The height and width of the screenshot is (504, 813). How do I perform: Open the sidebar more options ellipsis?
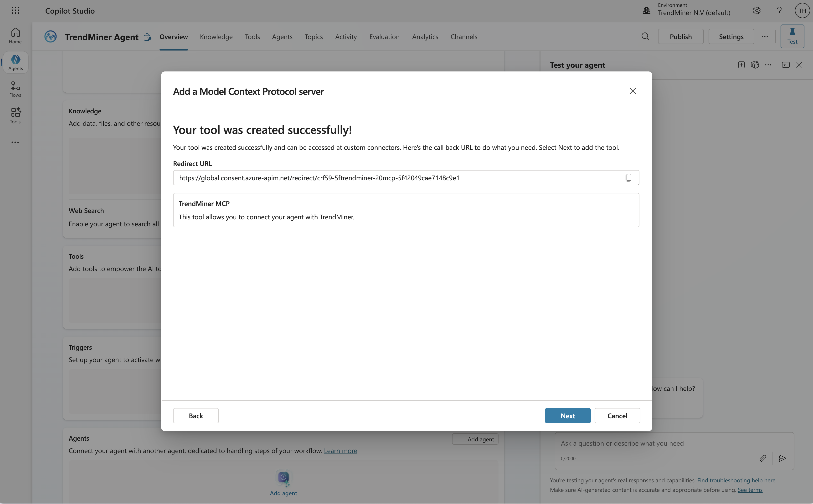pos(15,142)
